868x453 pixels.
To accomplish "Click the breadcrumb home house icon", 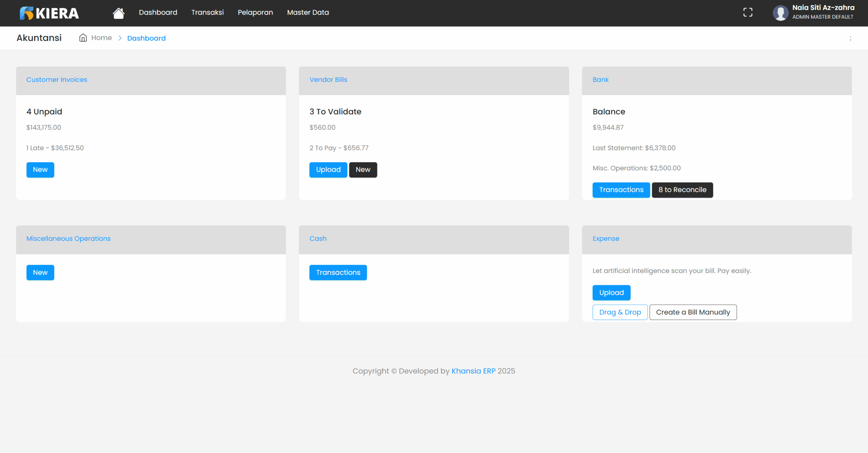I will pyautogui.click(x=83, y=38).
